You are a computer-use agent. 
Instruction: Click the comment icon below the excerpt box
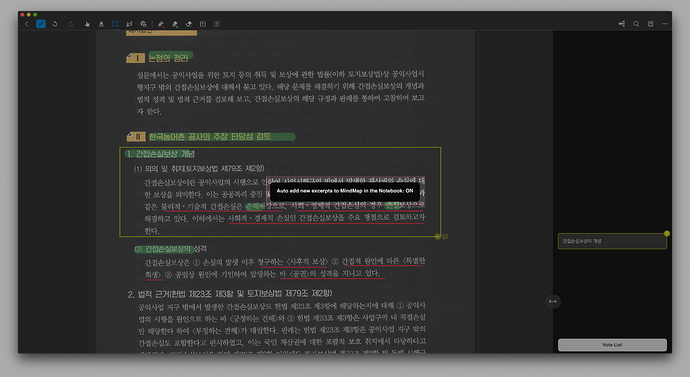click(x=445, y=237)
